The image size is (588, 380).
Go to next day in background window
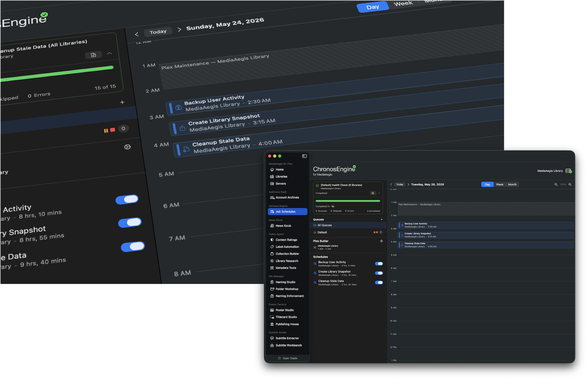[x=179, y=29]
